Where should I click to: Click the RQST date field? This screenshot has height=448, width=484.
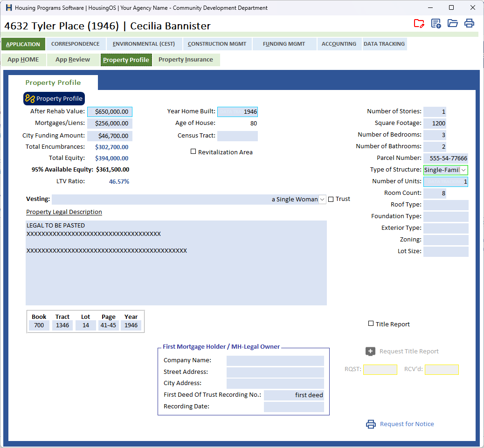click(x=380, y=370)
